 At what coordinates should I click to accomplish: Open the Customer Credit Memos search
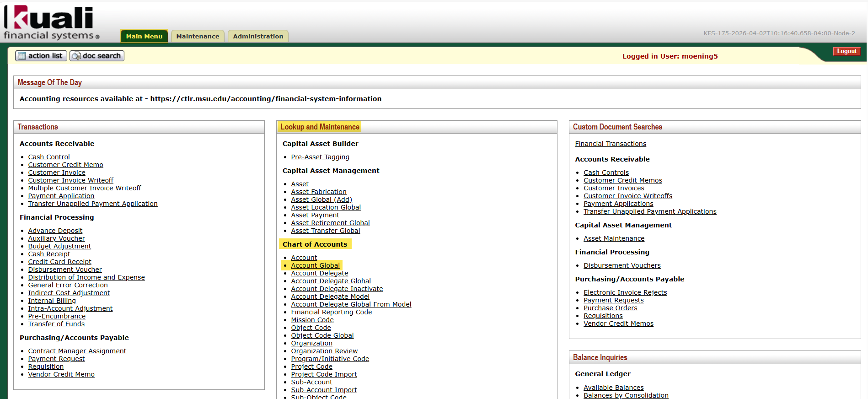pyautogui.click(x=623, y=180)
